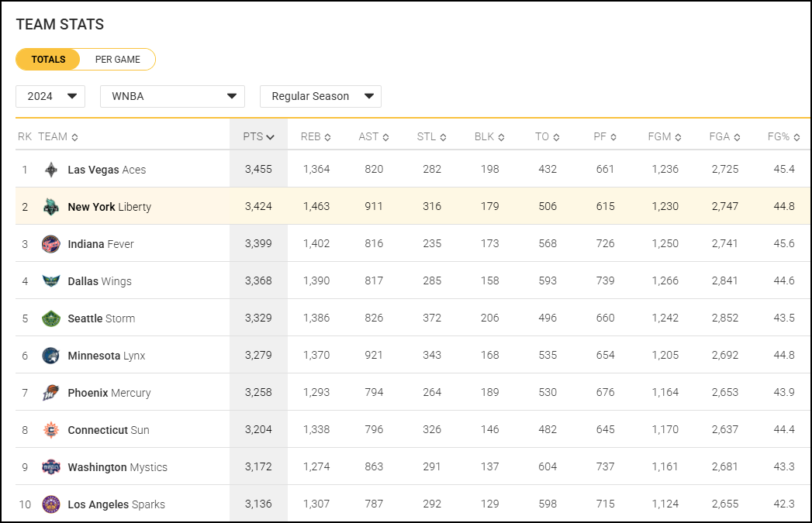The height and width of the screenshot is (523, 812).
Task: Sort table by STL column
Action: (432, 136)
